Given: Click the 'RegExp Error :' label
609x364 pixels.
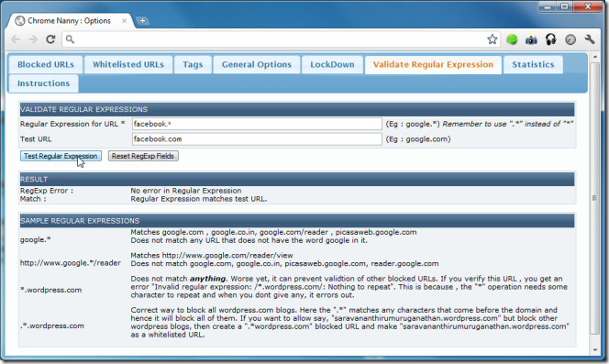Looking at the screenshot, I should click(x=47, y=191).
